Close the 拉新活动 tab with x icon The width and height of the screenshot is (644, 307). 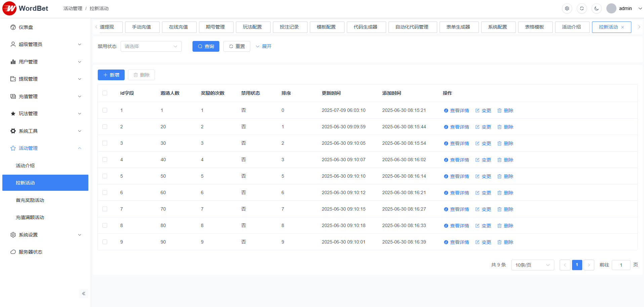pos(622,27)
